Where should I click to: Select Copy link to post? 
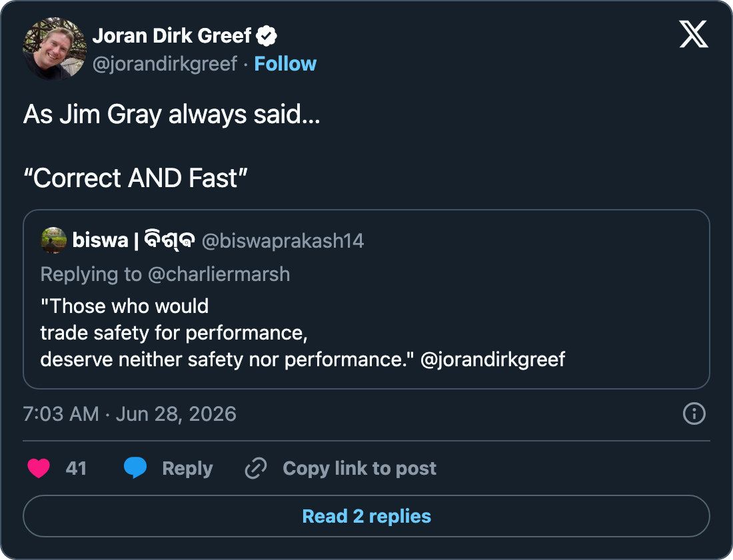click(359, 469)
